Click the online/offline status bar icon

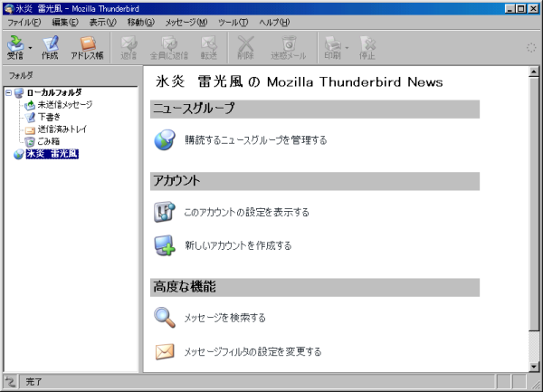point(10,382)
